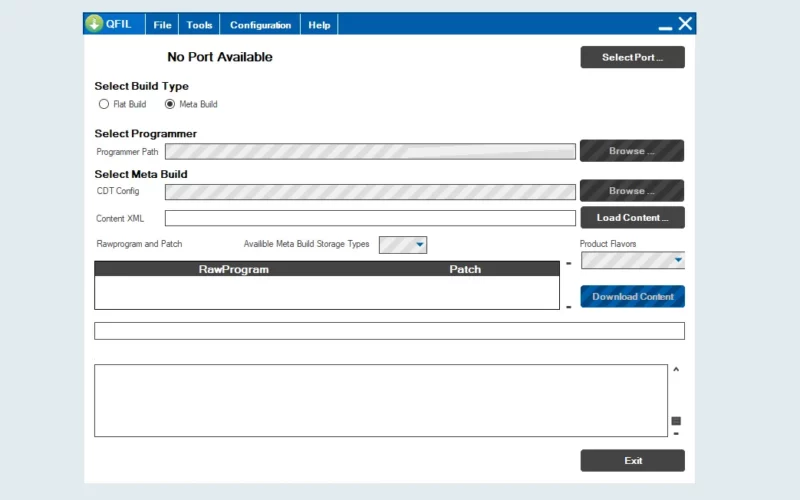Click the Content XML text field
Viewport: 800px width, 500px height.
[370, 218]
